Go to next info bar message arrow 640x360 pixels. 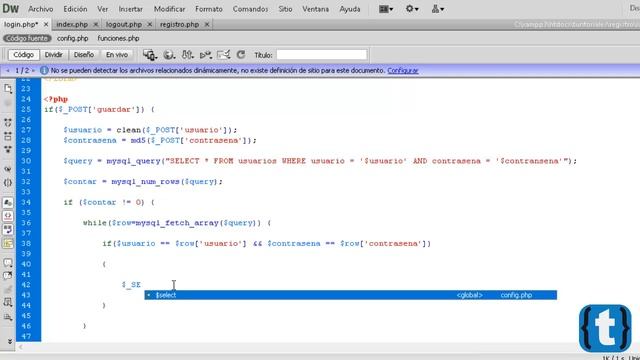click(33, 71)
